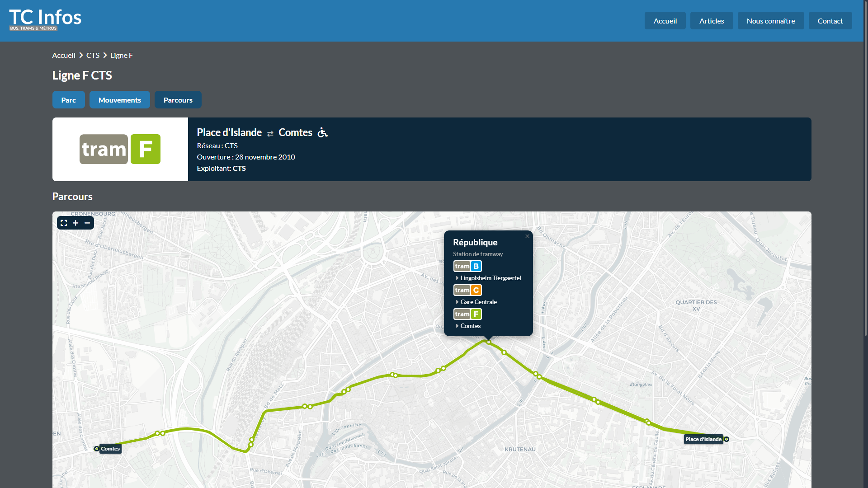Image resolution: width=868 pixels, height=488 pixels.
Task: Open the Parc tab
Action: (69, 100)
